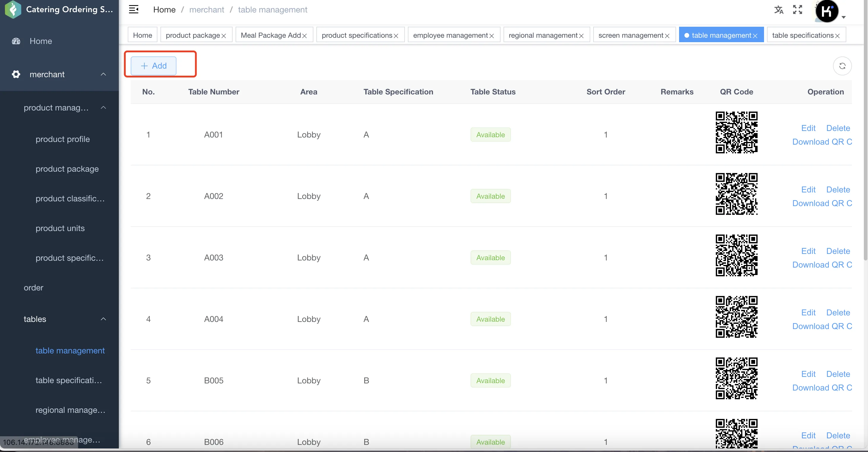Click the Available status tag for A001
868x452 pixels.
(490, 135)
